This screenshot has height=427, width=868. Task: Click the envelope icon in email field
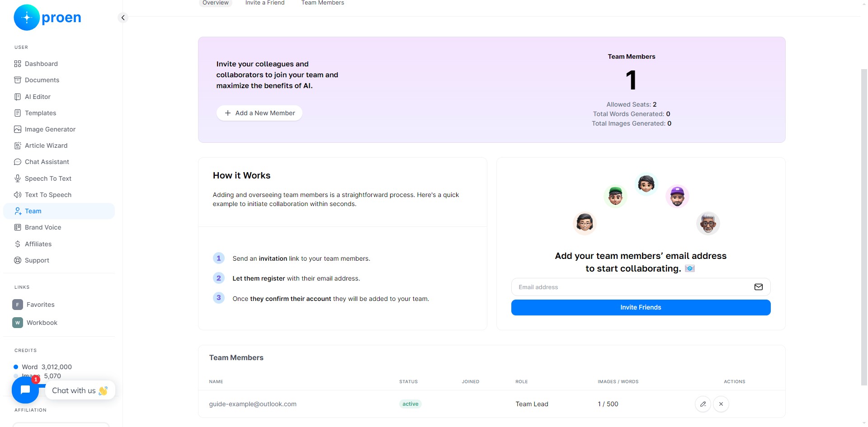pyautogui.click(x=759, y=287)
